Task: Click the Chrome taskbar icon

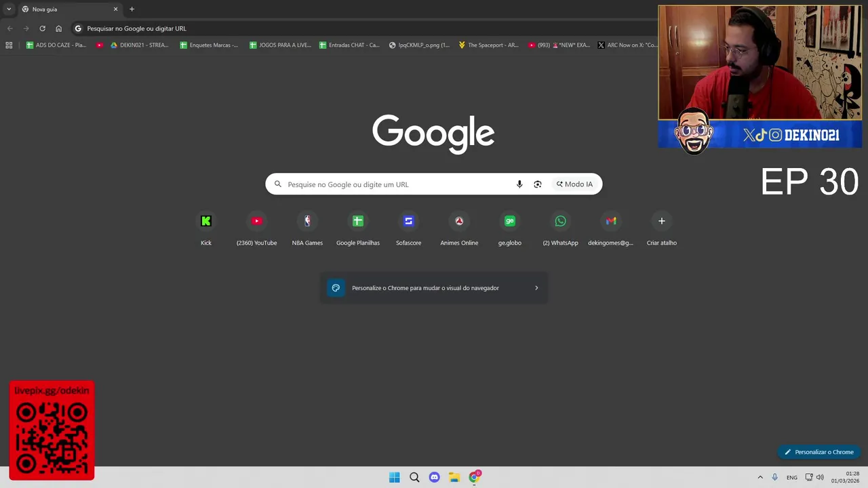Action: [x=474, y=477]
